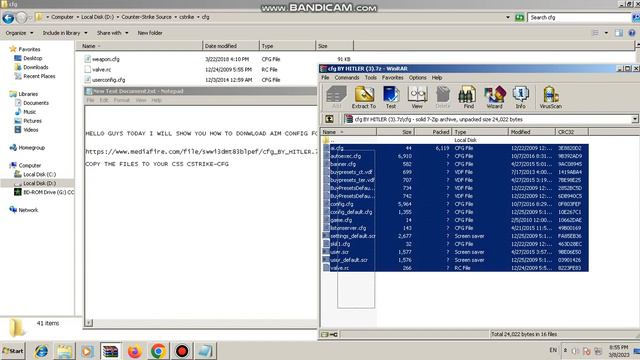Open Recent Places in navigation pane
The width and height of the screenshot is (640, 360).
39,76
